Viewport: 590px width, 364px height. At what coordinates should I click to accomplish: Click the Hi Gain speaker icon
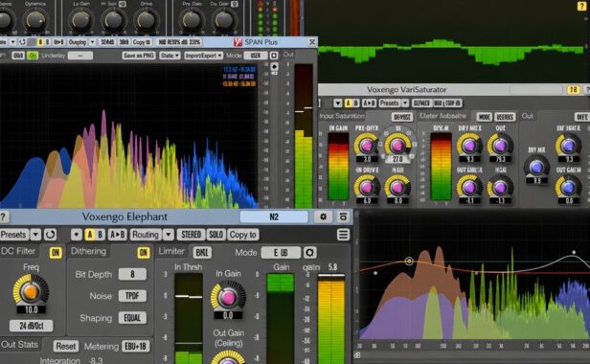tap(123, 4)
